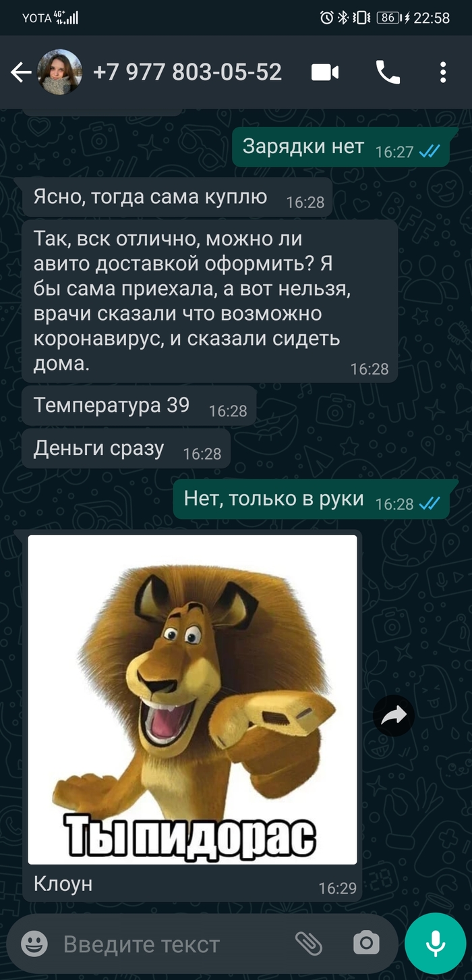The height and width of the screenshot is (980, 472).
Task: Start a video call with the contact
Action: pos(325,72)
